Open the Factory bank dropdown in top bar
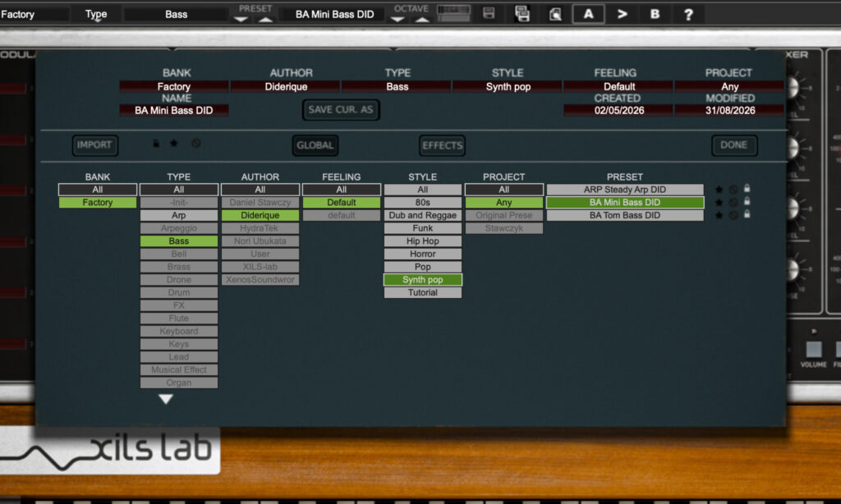 [34, 14]
